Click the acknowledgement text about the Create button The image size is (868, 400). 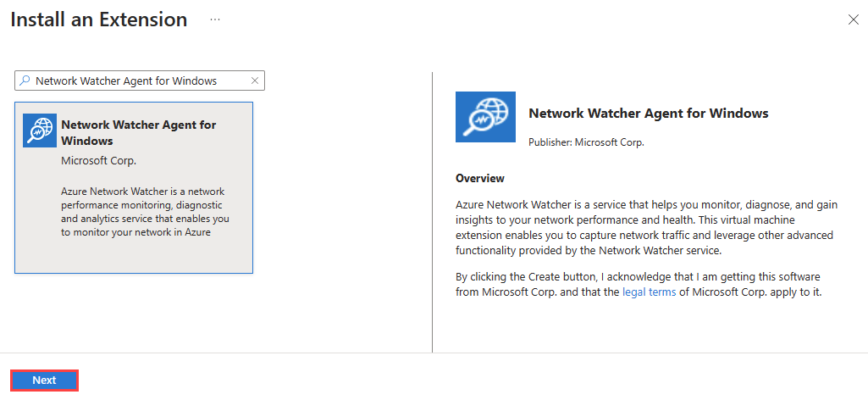click(x=639, y=284)
